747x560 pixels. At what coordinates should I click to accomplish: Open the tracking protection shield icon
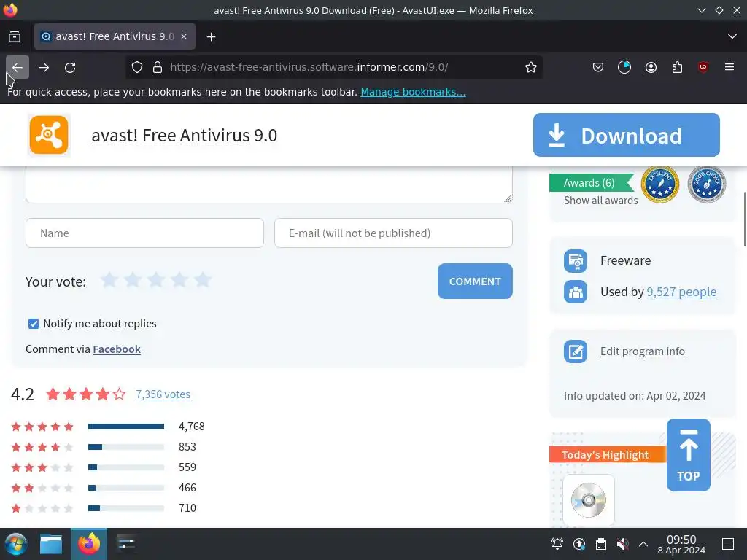pyautogui.click(x=137, y=67)
